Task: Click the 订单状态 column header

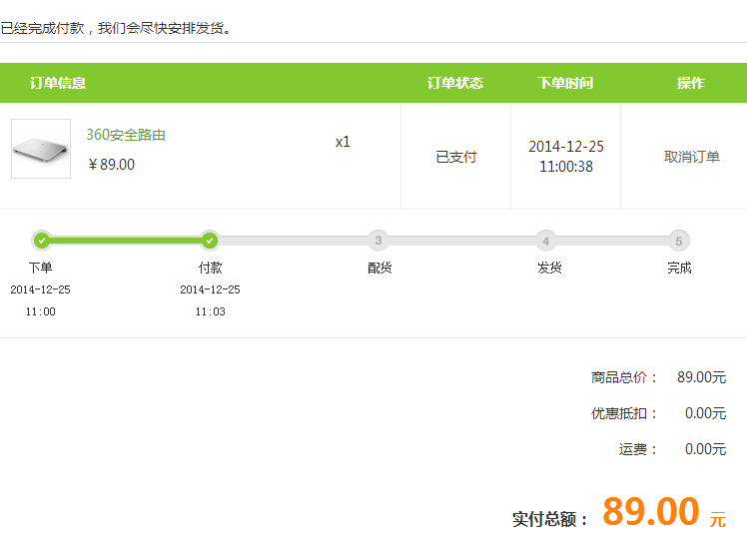Action: tap(455, 83)
